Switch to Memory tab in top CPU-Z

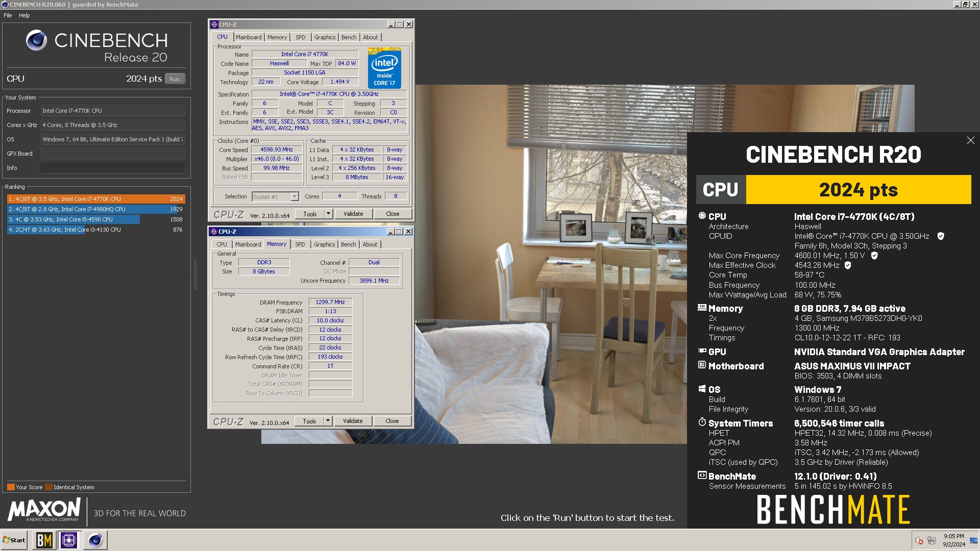click(x=277, y=37)
